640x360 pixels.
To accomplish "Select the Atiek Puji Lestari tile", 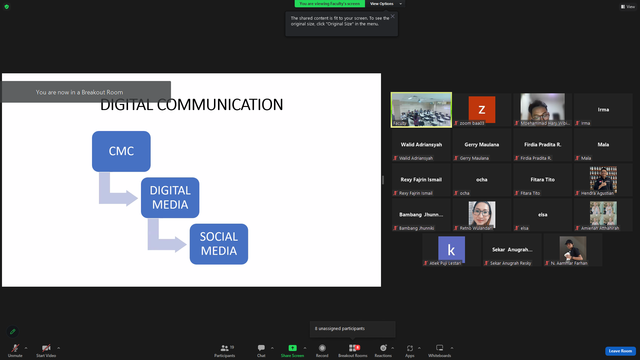I will (x=451, y=250).
